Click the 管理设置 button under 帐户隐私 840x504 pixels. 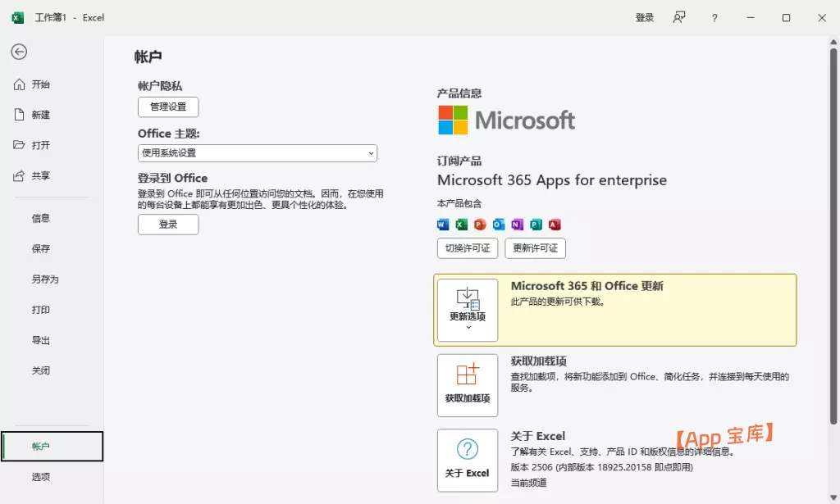(x=168, y=107)
